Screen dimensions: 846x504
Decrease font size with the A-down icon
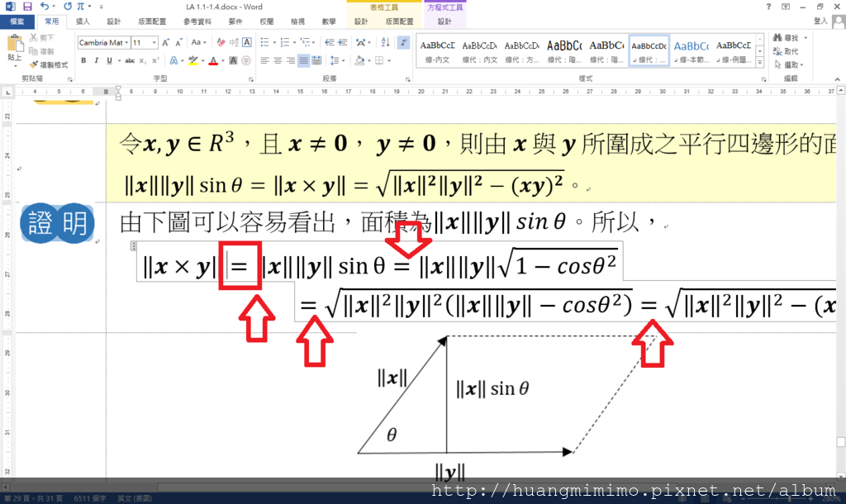(x=178, y=43)
